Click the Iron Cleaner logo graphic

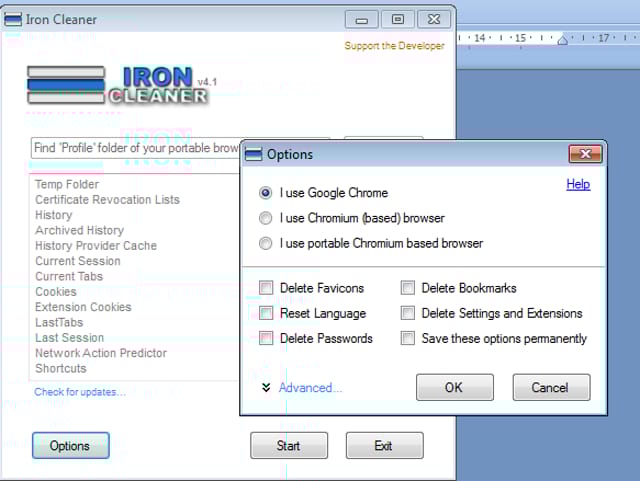[x=118, y=85]
